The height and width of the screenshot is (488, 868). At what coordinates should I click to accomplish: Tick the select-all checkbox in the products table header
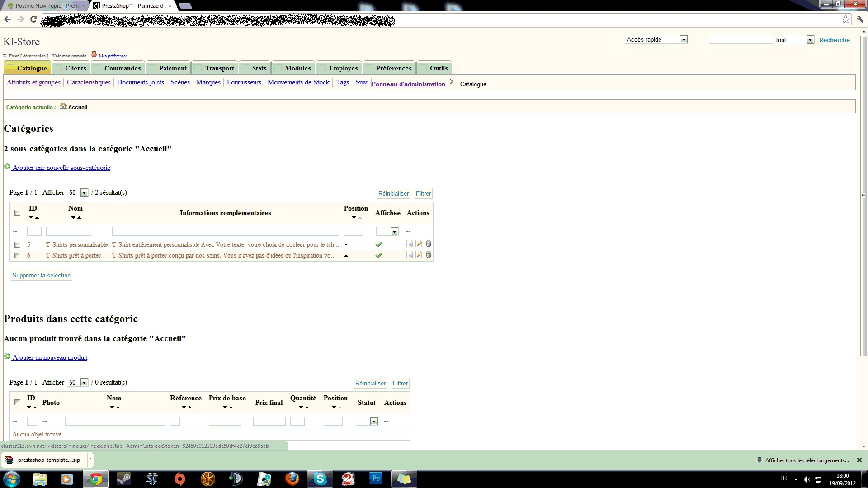click(x=17, y=402)
